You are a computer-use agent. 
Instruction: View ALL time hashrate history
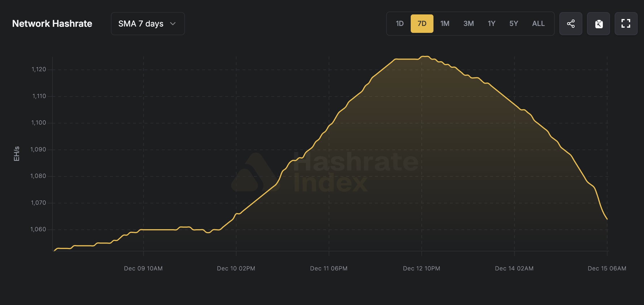[538, 24]
